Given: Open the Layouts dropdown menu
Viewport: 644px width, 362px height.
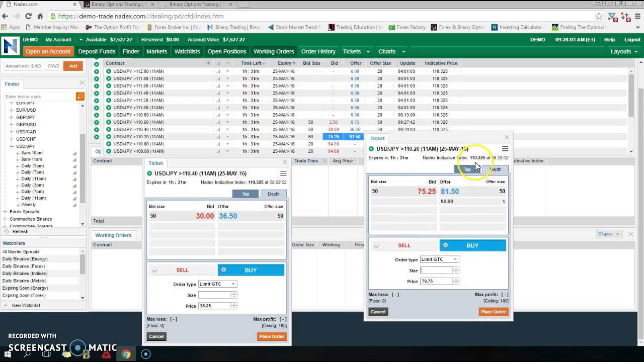Looking at the screenshot, I should 624,51.
